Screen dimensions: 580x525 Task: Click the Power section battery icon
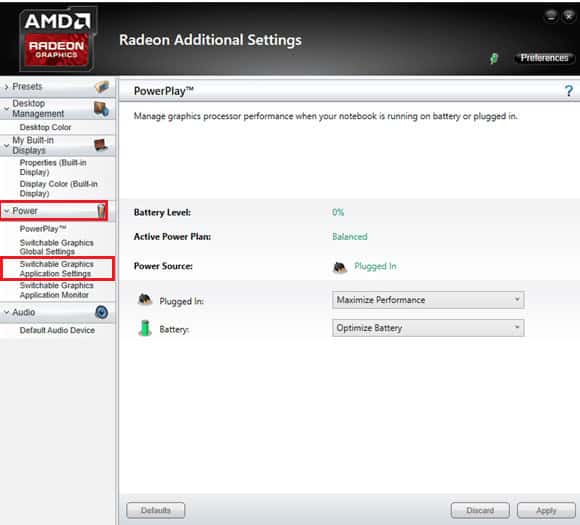pos(101,211)
